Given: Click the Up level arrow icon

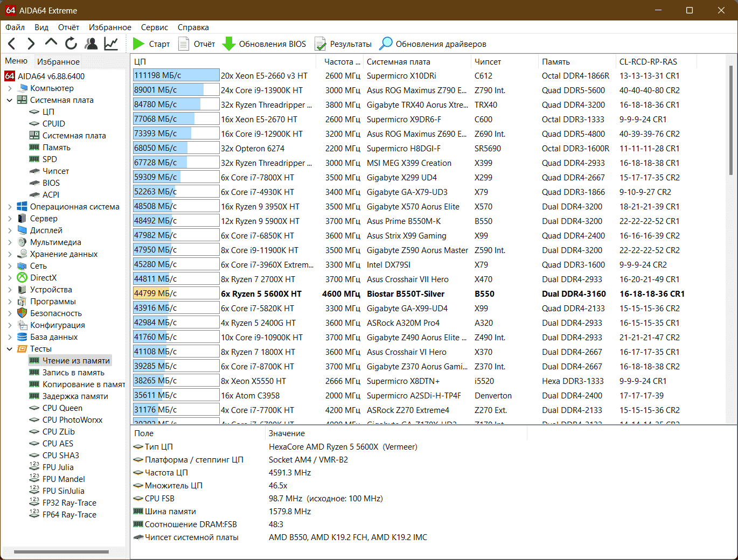Looking at the screenshot, I should (x=51, y=43).
